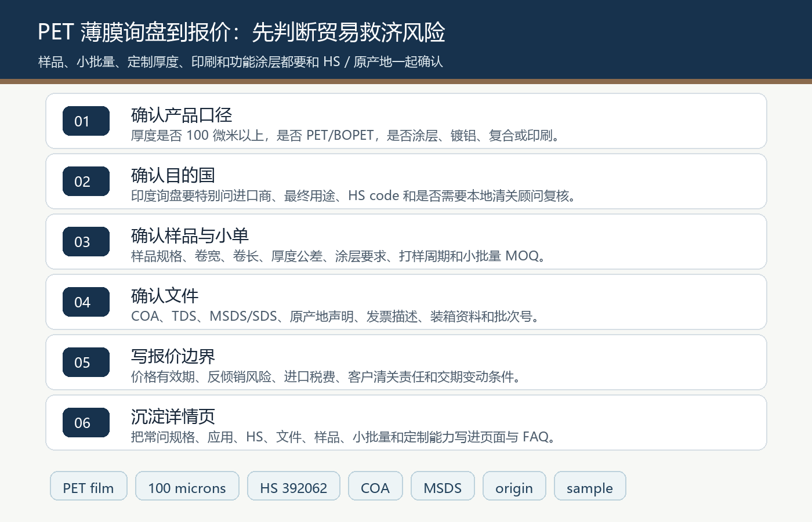Click the subtitle starting 样品、小批量、定制厚度

click(x=241, y=62)
